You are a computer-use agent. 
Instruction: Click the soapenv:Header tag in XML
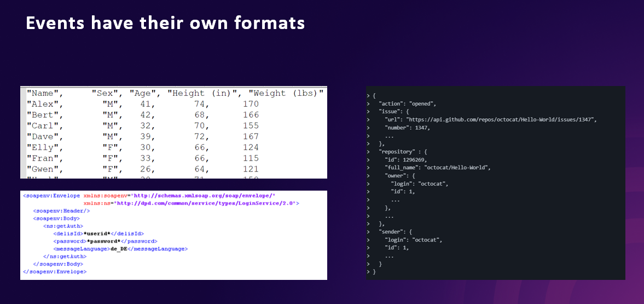tap(61, 211)
